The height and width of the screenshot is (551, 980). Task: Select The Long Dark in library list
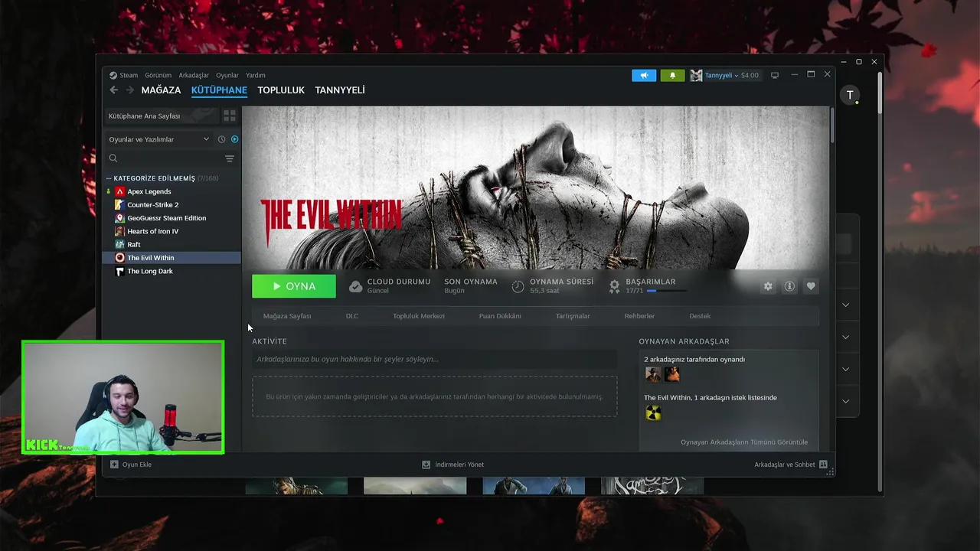click(171, 271)
